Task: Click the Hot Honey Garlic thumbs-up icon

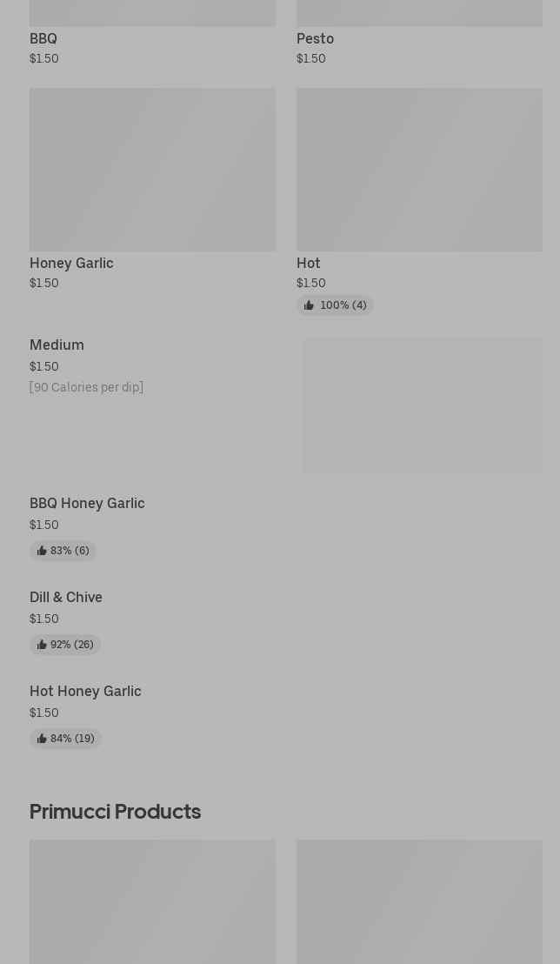Action: tap(42, 739)
